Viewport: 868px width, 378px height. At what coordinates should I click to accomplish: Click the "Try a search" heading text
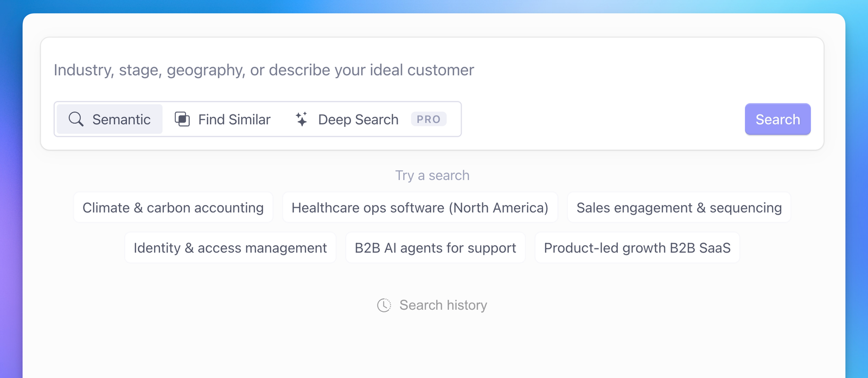click(x=432, y=175)
